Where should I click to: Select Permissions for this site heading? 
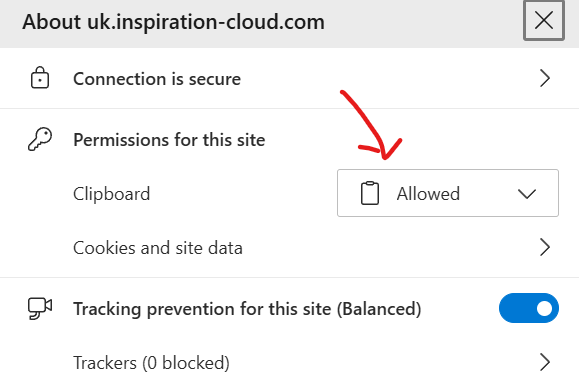(169, 140)
